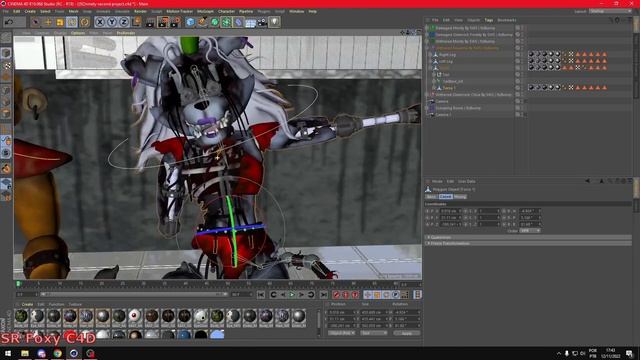This screenshot has height=360, width=640.
Task: Click the green Subdivision Surface generator icon
Action: 215,22
